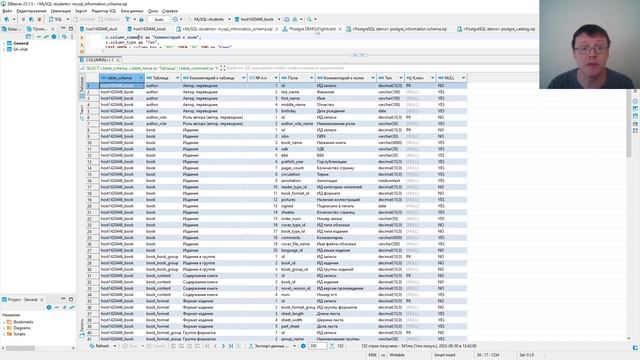Image resolution: width=640 pixels, height=360 pixels.
Task: Click the Refresh button in results bar
Action: pyautogui.click(x=99, y=346)
